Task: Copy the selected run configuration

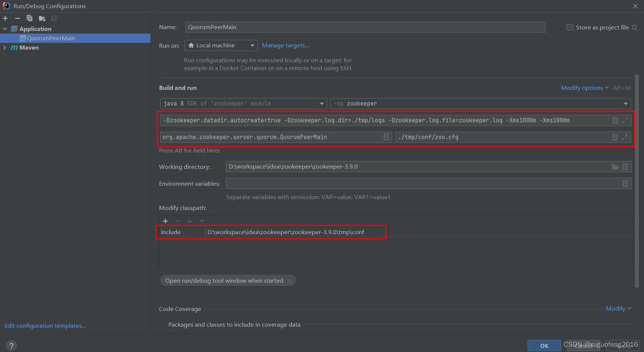Action: [x=29, y=18]
